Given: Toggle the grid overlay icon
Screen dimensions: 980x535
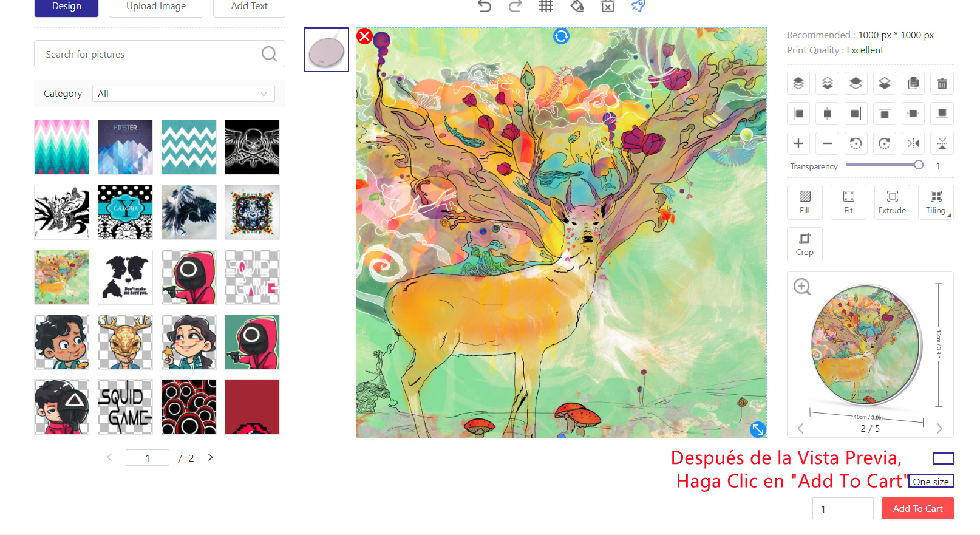Looking at the screenshot, I should pyautogui.click(x=546, y=6).
